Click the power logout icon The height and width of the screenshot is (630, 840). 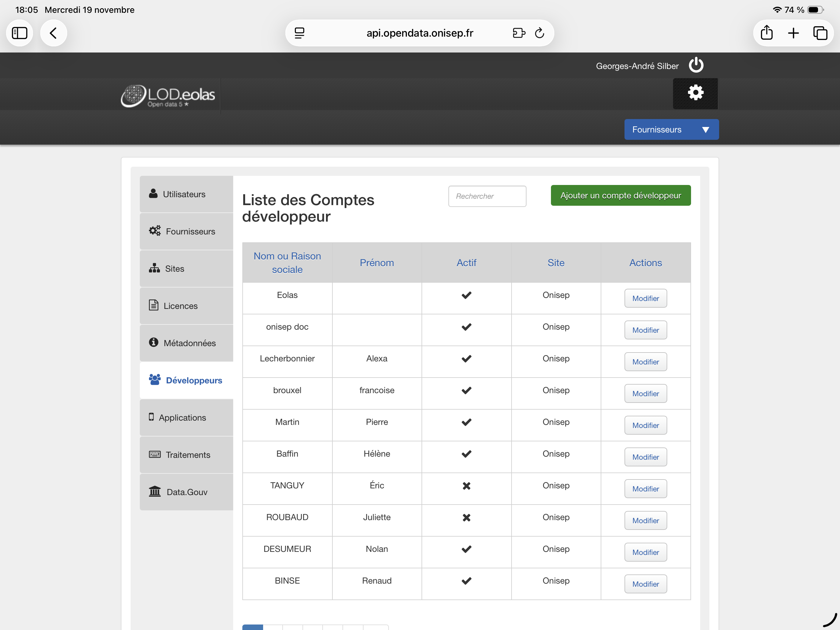[x=696, y=65]
